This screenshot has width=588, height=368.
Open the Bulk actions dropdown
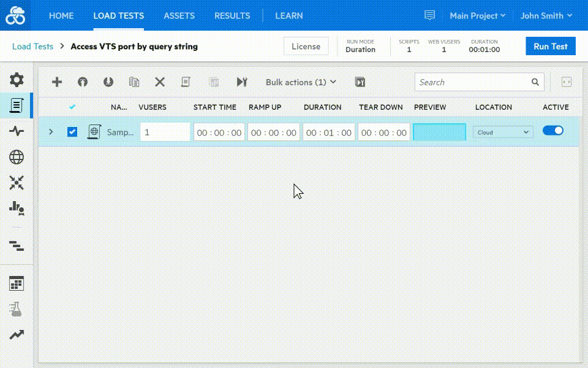(x=300, y=82)
